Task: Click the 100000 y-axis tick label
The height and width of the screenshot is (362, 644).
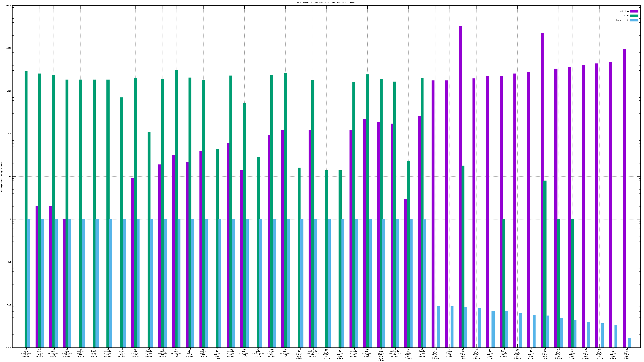Action: 8,6
